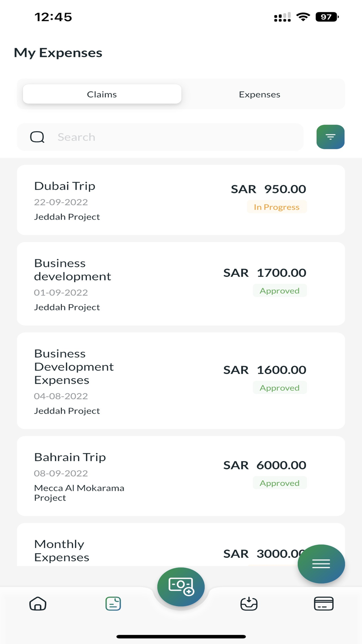This screenshot has height=644, width=362.
Task: Open the card icon in bottom navigation
Action: [324, 604]
